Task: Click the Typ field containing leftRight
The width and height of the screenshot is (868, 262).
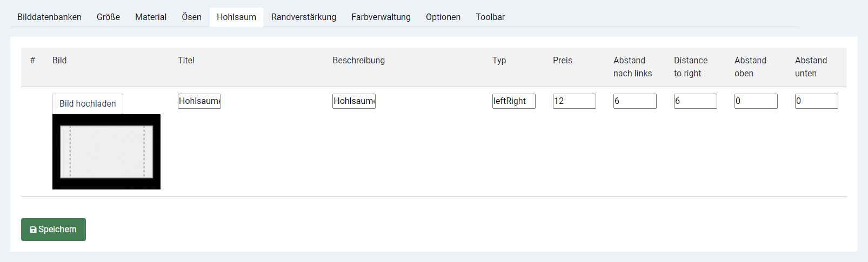Action: 514,101
